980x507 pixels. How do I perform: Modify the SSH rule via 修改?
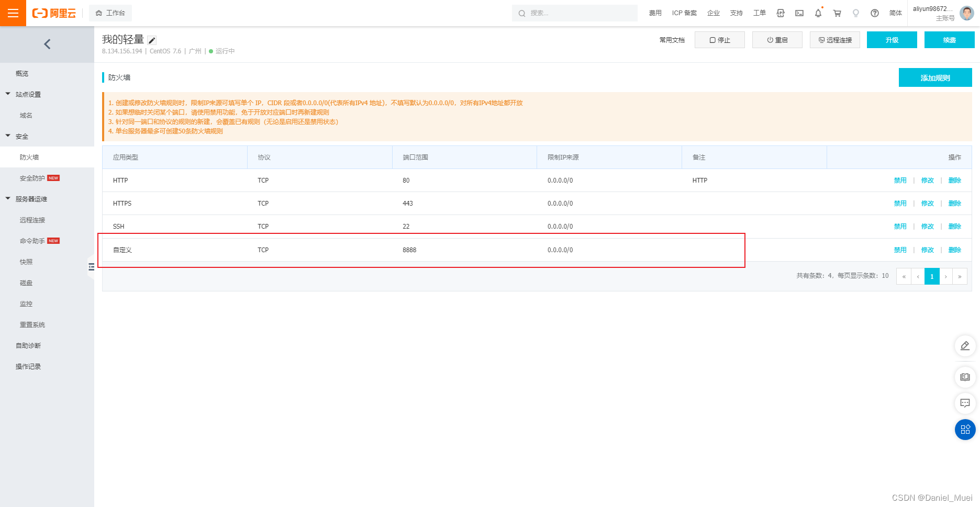927,226
